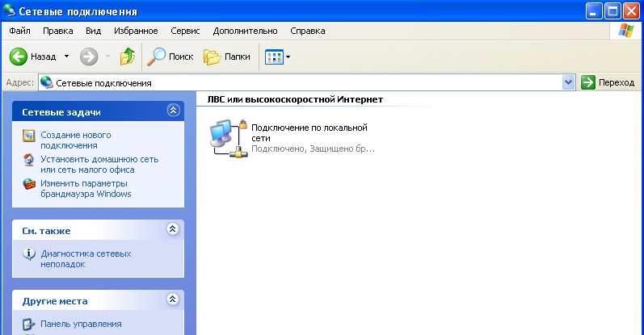The height and width of the screenshot is (335, 644).
Task: Open the Назад history dropdown arrow
Action: click(66, 57)
